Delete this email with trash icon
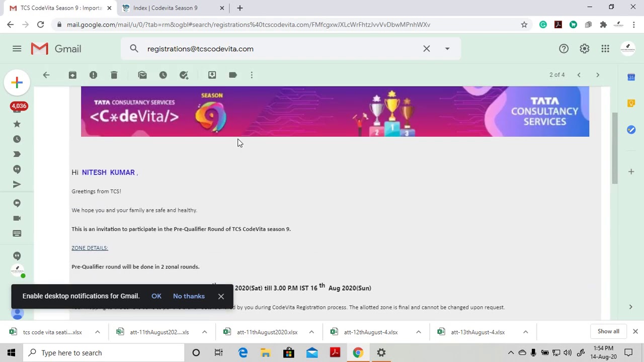This screenshot has height=362, width=644. tap(114, 75)
